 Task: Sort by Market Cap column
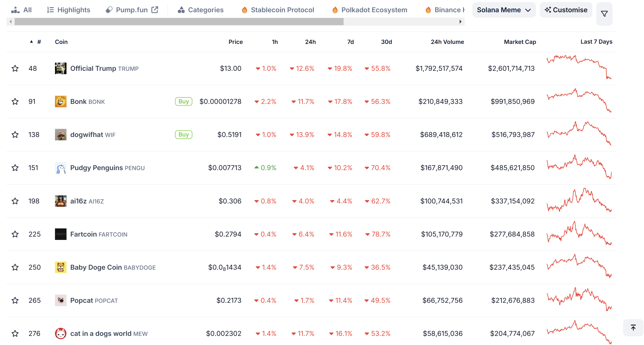(520, 42)
